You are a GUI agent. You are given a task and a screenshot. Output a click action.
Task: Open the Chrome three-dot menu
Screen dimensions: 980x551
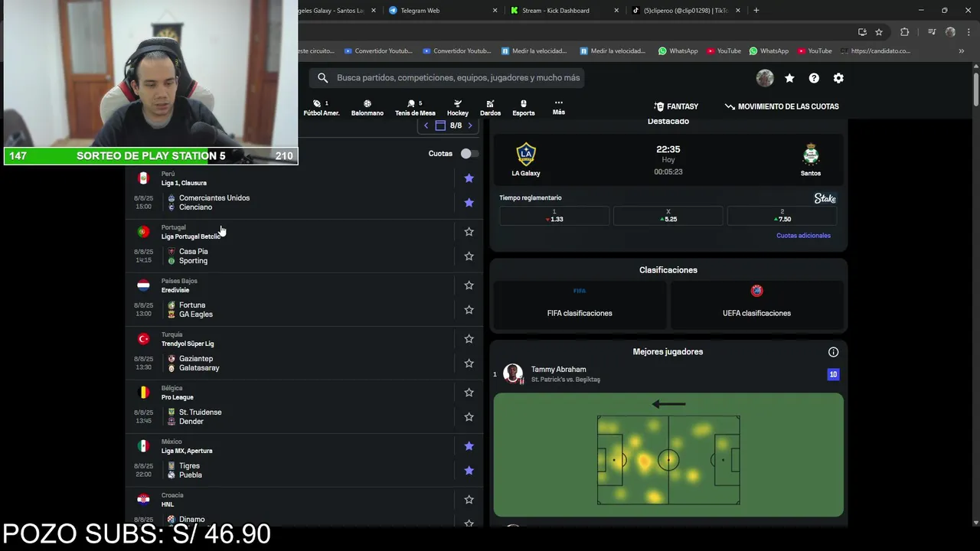[968, 32]
